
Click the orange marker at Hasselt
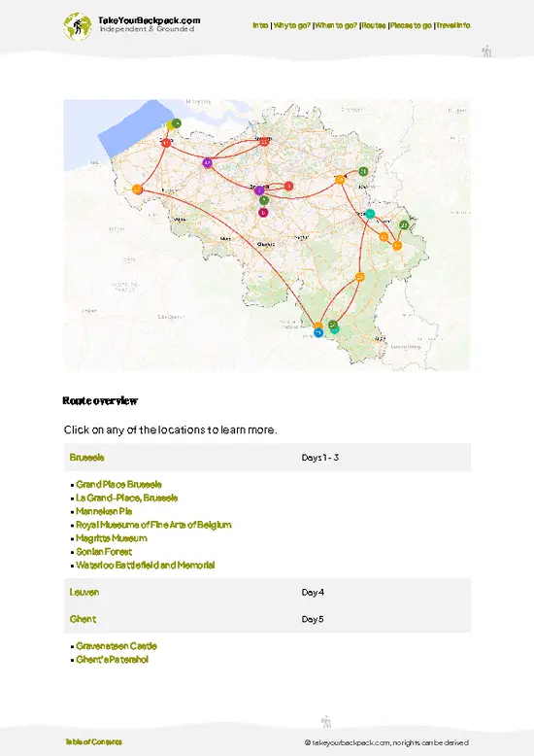[x=340, y=180]
